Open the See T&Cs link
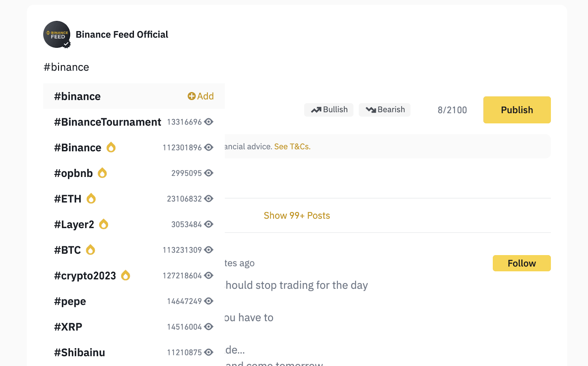Image resolution: width=588 pixels, height=366 pixels. coord(292,146)
